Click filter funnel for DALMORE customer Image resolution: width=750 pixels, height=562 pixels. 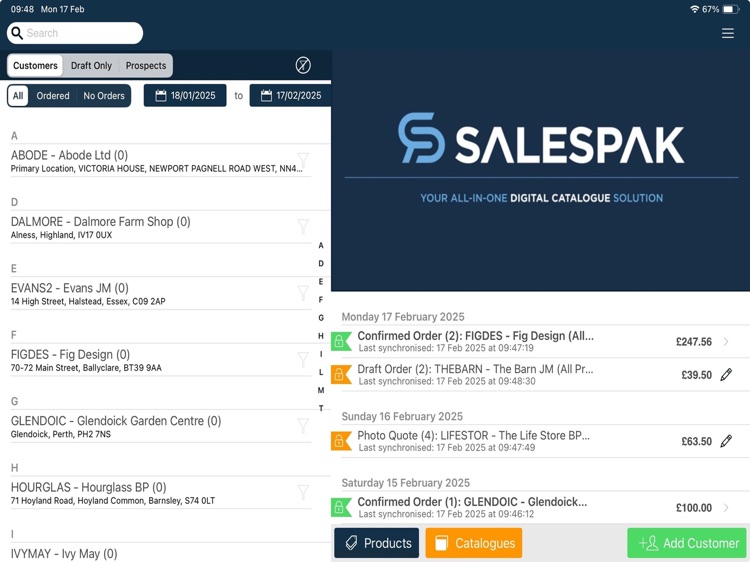(303, 226)
